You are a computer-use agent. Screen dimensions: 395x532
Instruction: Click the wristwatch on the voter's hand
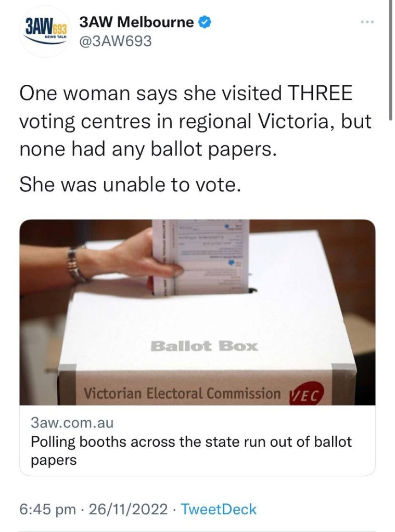77,263
